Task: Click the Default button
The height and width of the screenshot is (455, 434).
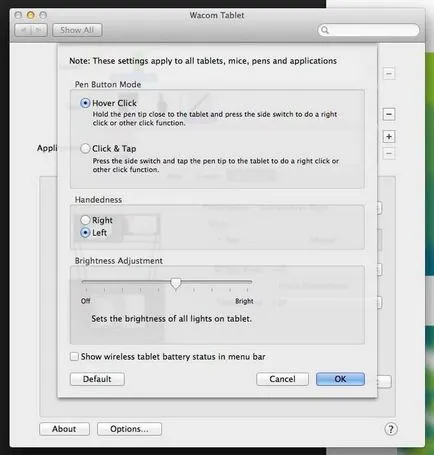Action: click(97, 379)
